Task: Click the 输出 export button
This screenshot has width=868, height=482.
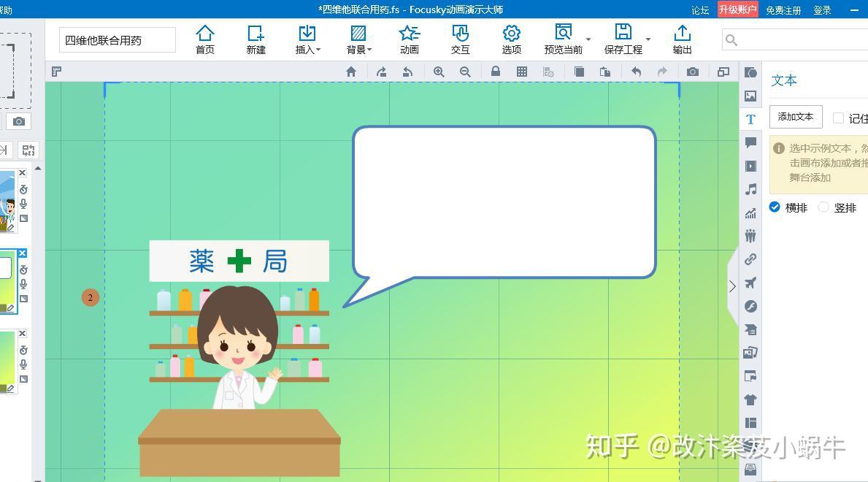Action: pyautogui.click(x=682, y=39)
